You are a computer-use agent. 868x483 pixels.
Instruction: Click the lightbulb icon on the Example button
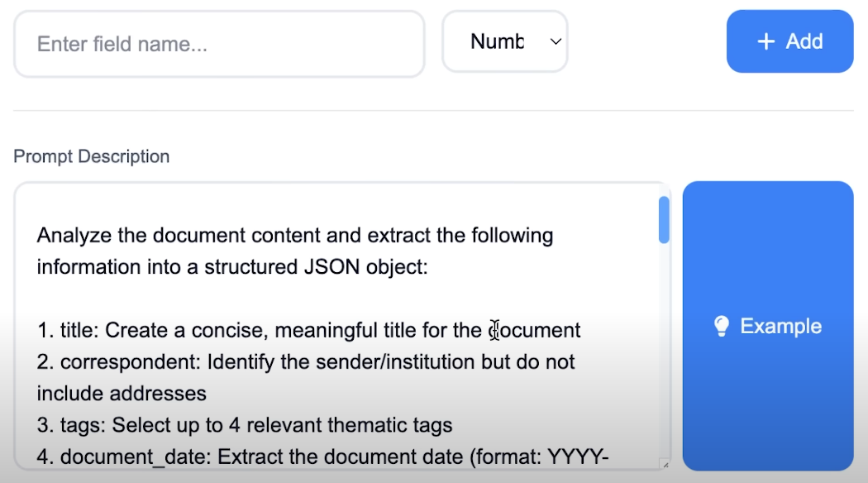tap(722, 326)
